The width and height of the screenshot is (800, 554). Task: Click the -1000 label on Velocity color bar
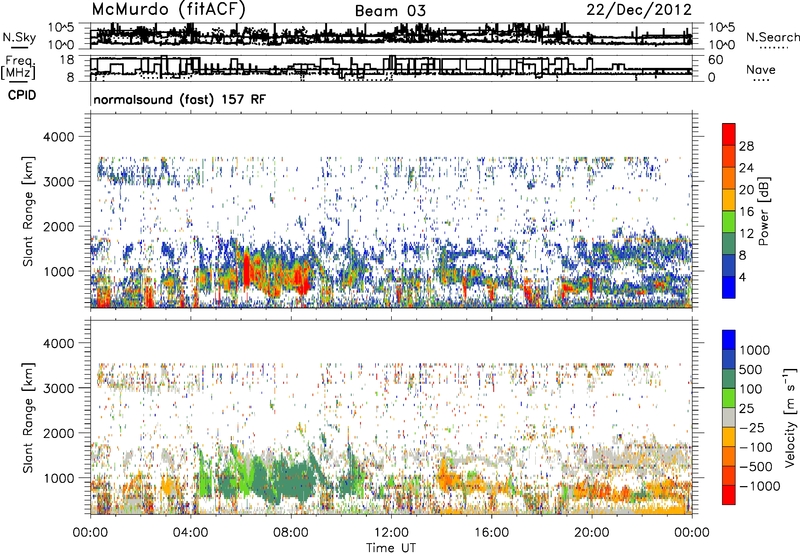760,486
